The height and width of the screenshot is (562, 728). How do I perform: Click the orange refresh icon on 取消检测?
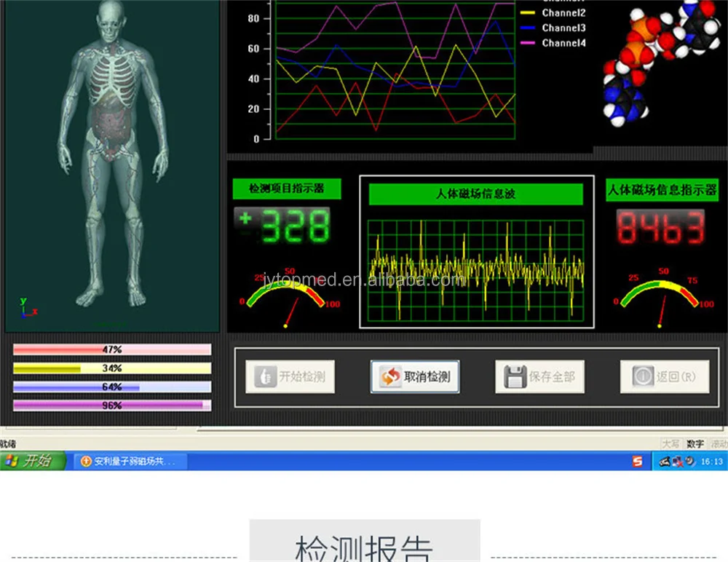tap(390, 376)
